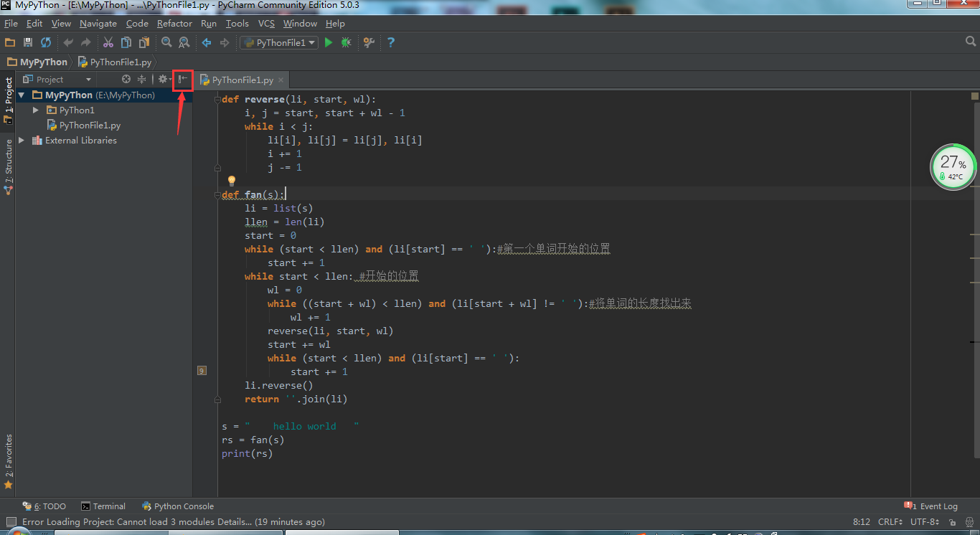Open Settings with the wrench icon
Screen dimensions: 980x535
coord(369,42)
